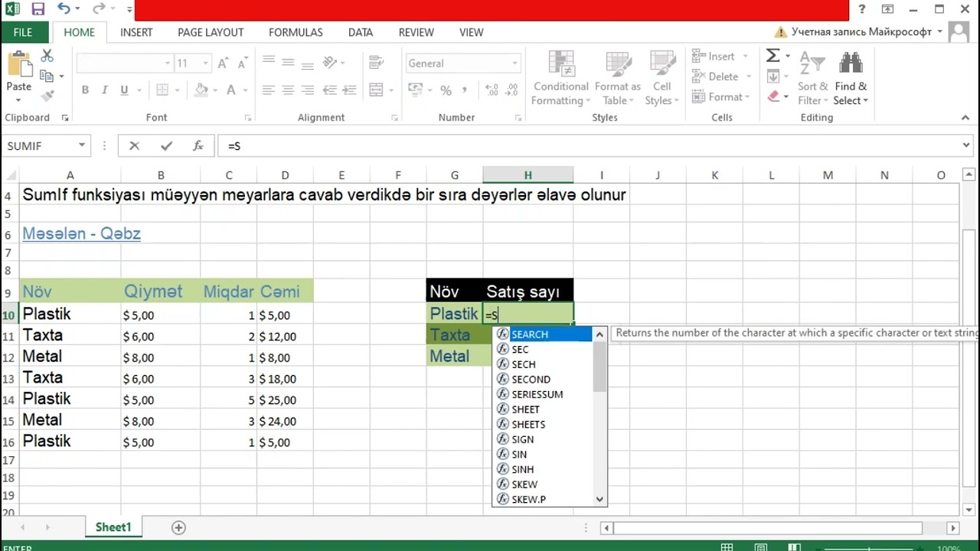Image resolution: width=980 pixels, height=551 pixels.
Task: Open the FILE tab
Action: [23, 32]
